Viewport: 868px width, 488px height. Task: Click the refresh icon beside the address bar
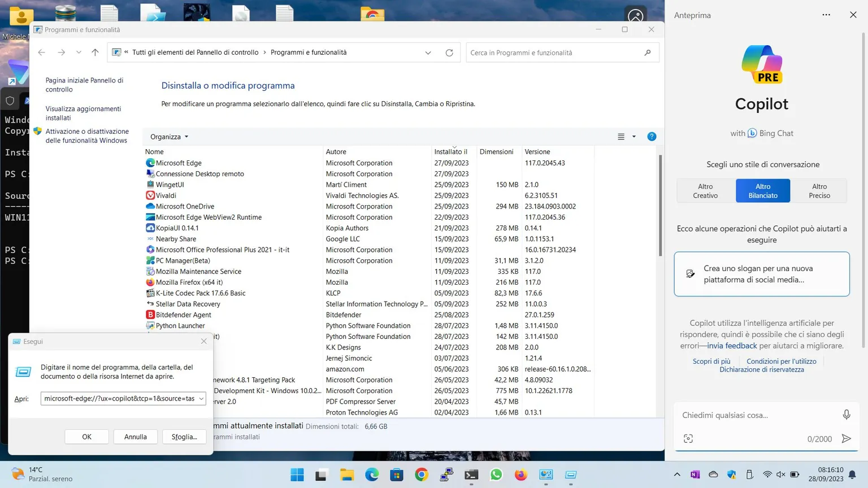[449, 52]
